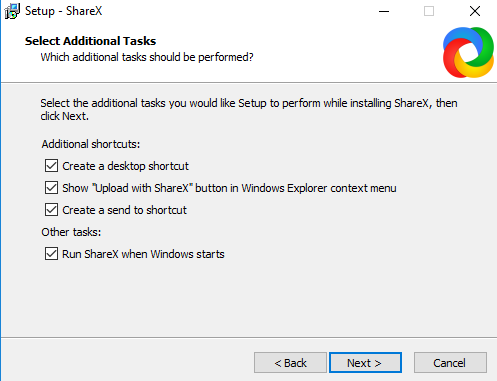497x381 pixels.
Task: Click the Additional shortcuts: label
Action: (x=91, y=144)
